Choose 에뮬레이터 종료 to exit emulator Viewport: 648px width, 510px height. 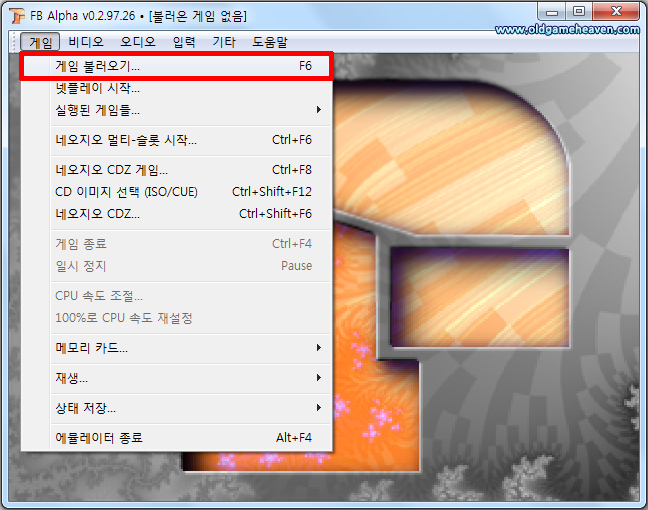[176, 438]
